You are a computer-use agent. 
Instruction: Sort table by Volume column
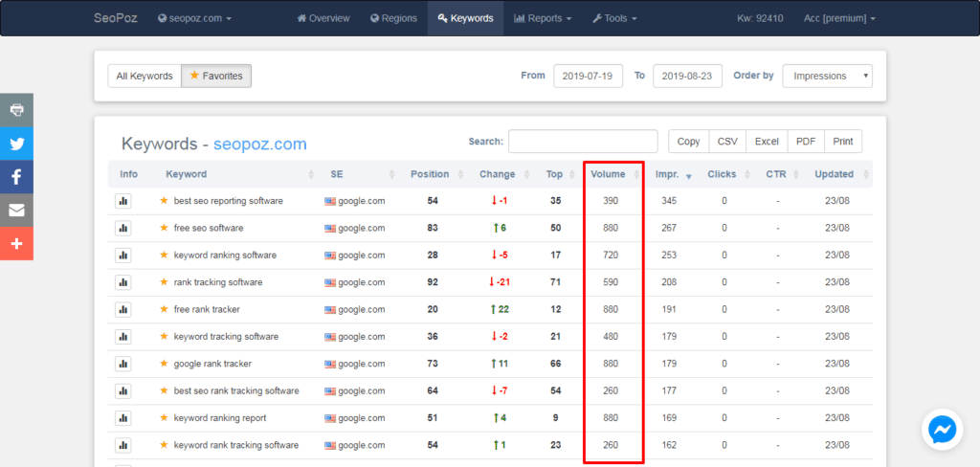click(612, 174)
